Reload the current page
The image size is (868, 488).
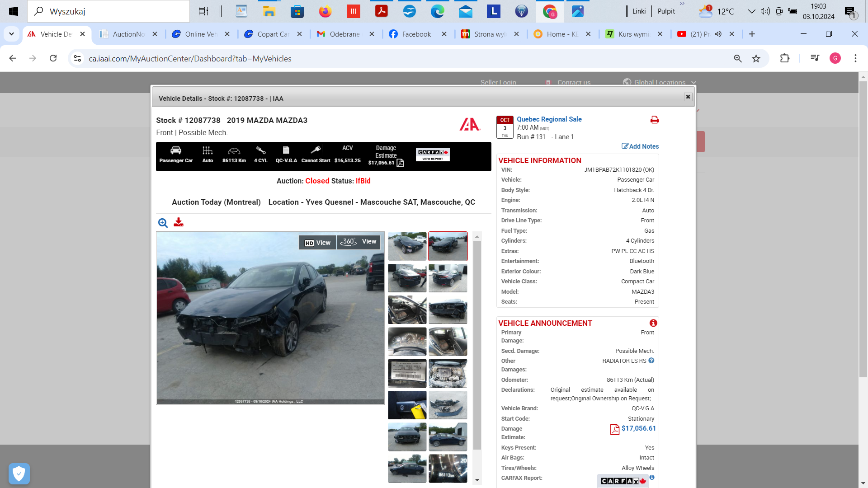[53, 58]
